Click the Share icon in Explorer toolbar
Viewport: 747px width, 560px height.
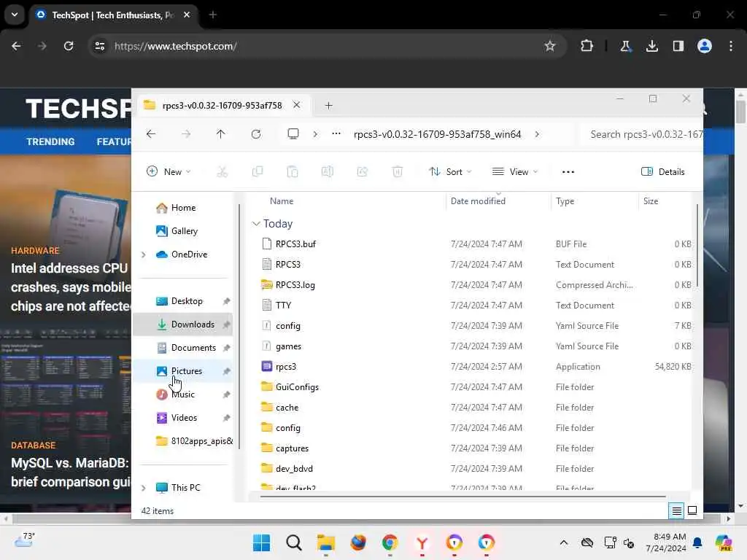363,172
